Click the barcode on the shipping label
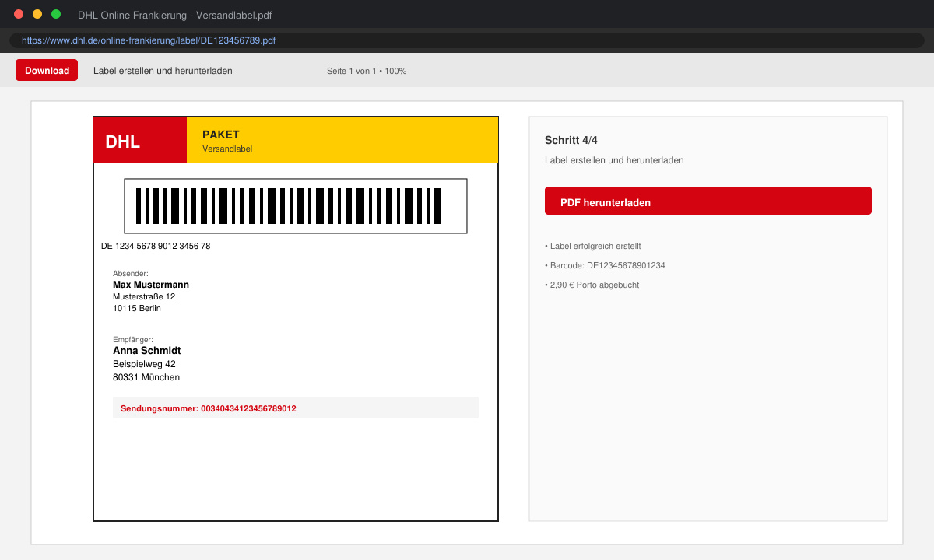The width and height of the screenshot is (934, 560). coord(296,206)
